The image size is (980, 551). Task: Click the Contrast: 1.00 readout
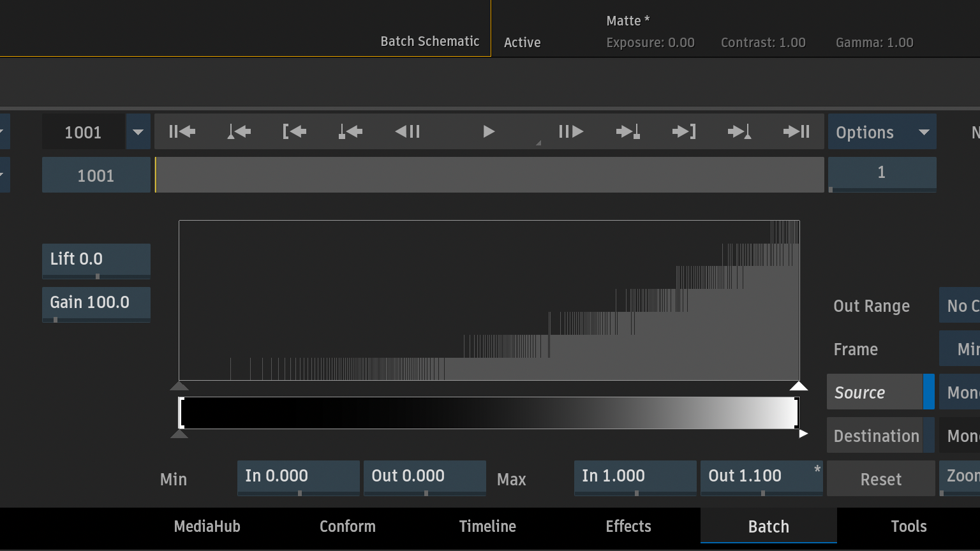pos(763,43)
